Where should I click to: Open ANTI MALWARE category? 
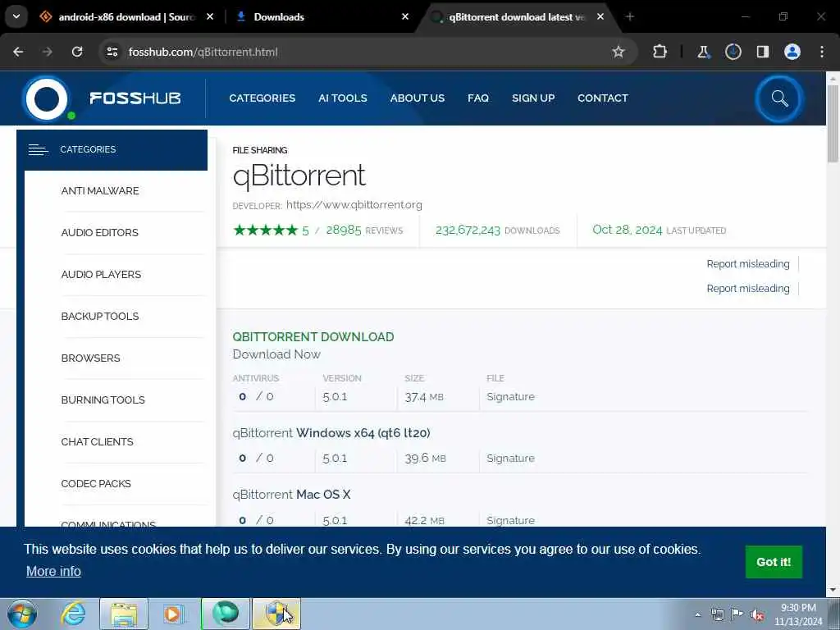point(99,190)
